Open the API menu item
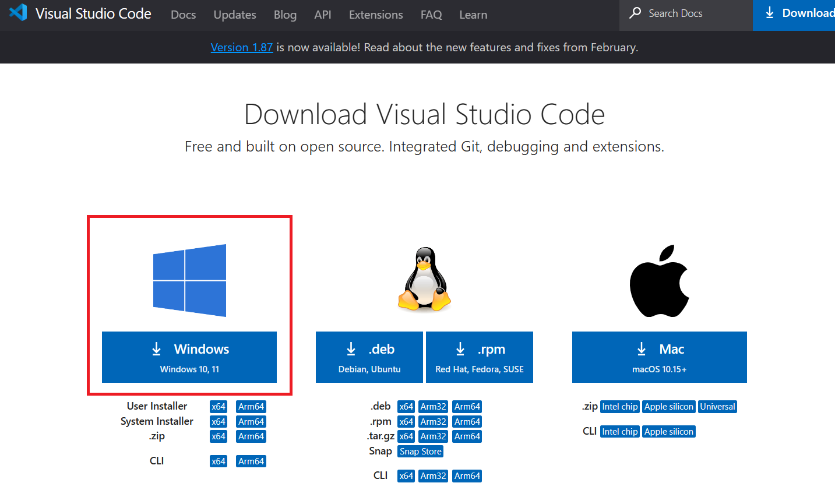The height and width of the screenshot is (504, 835). [x=323, y=15]
